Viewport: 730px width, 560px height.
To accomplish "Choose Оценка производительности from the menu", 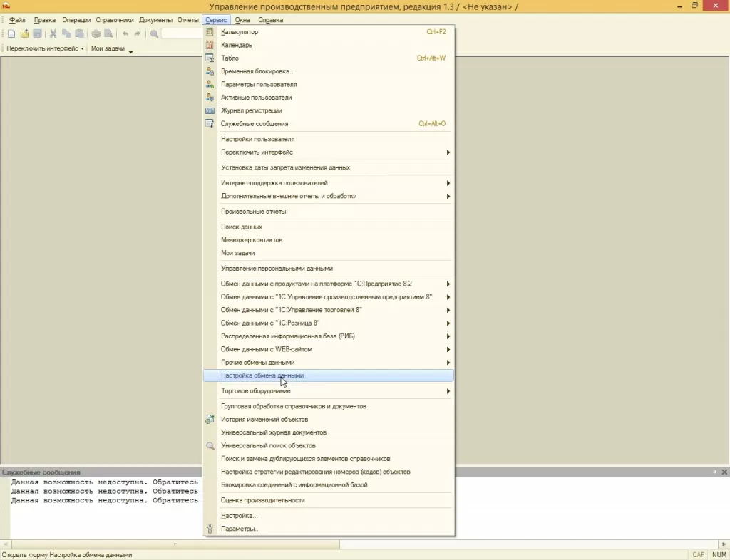I will point(263,500).
